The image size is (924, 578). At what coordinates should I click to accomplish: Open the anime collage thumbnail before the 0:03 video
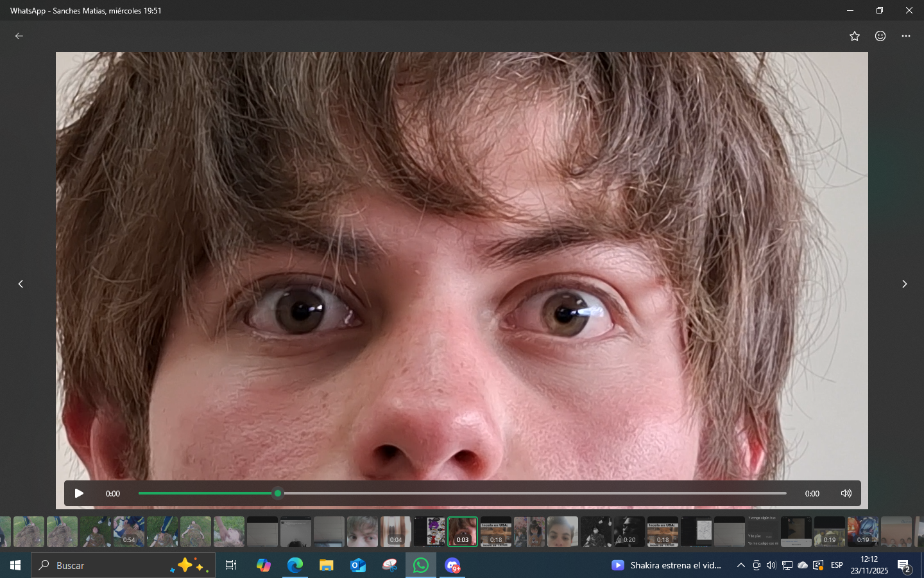coord(429,532)
